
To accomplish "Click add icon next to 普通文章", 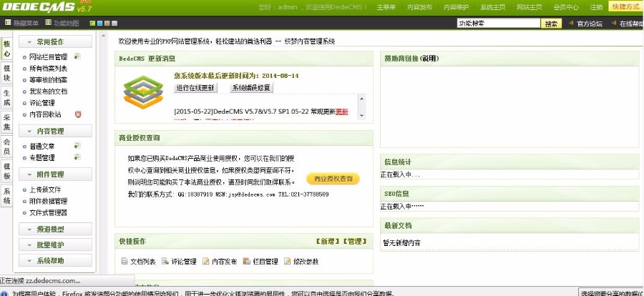I will coord(77,146).
